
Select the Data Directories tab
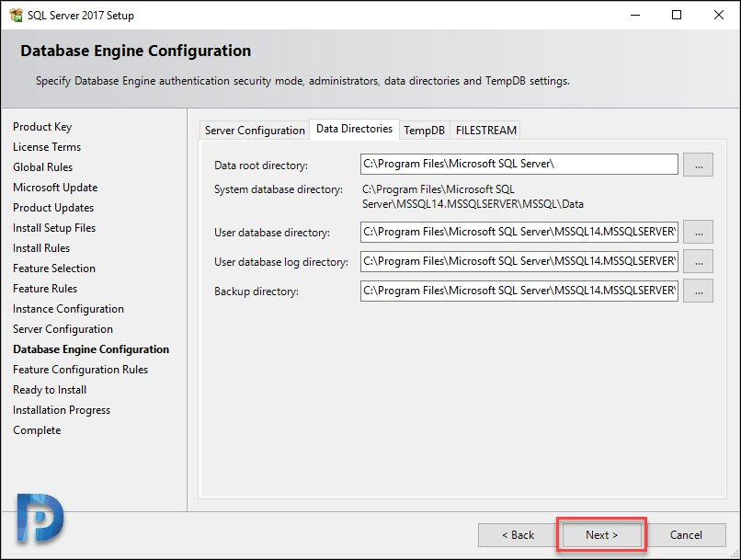[355, 129]
